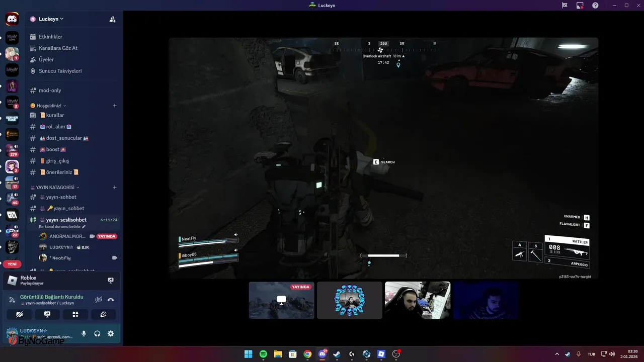Collapse YAYIN KATEGORİSİ category
The width and height of the screenshot is (644, 362).
click(x=55, y=187)
